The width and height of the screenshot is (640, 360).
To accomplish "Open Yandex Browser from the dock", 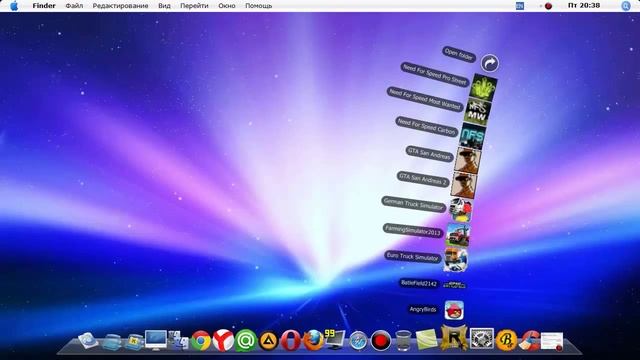I will (x=223, y=340).
